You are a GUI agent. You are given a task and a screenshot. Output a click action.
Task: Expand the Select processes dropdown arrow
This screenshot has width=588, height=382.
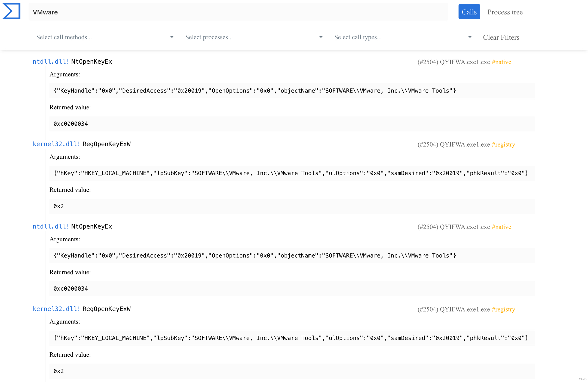point(321,37)
